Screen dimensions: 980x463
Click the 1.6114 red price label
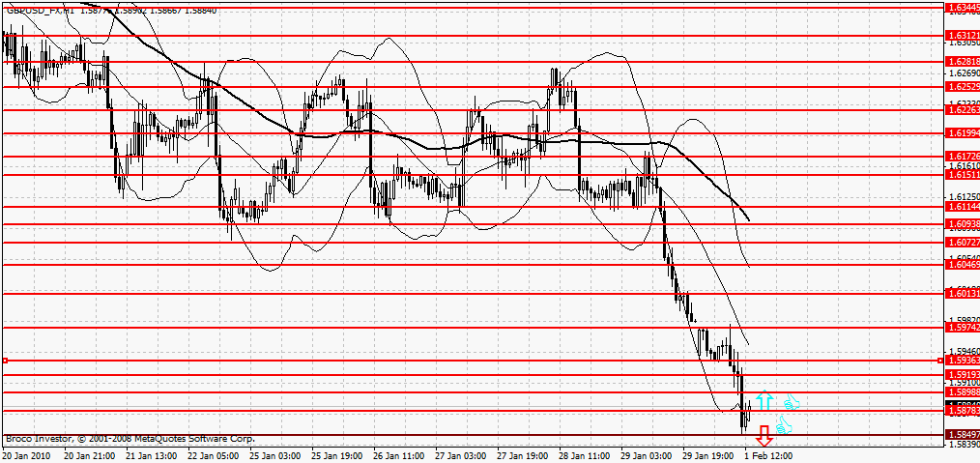pos(961,207)
